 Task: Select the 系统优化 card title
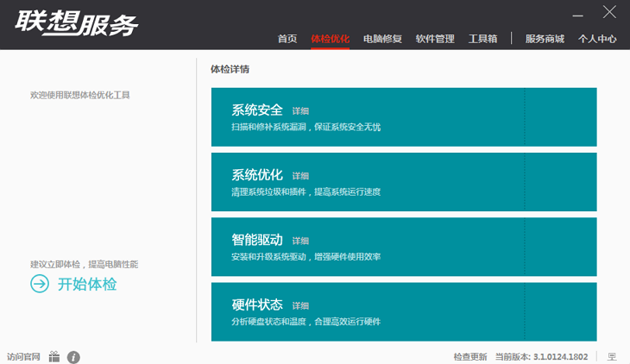tap(257, 175)
